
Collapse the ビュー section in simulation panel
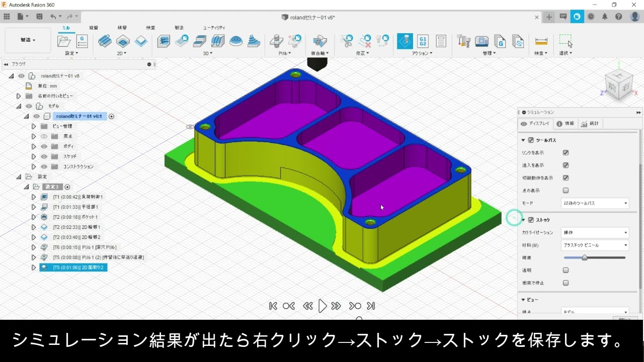click(523, 300)
